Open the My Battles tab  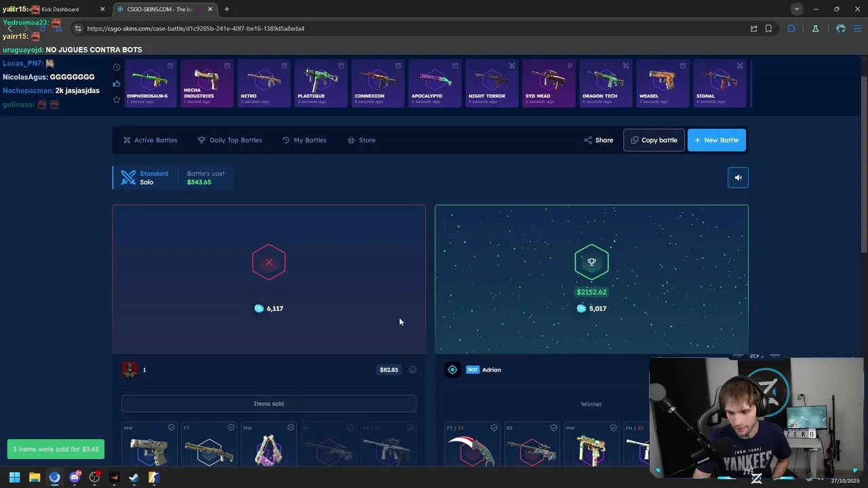tap(304, 140)
